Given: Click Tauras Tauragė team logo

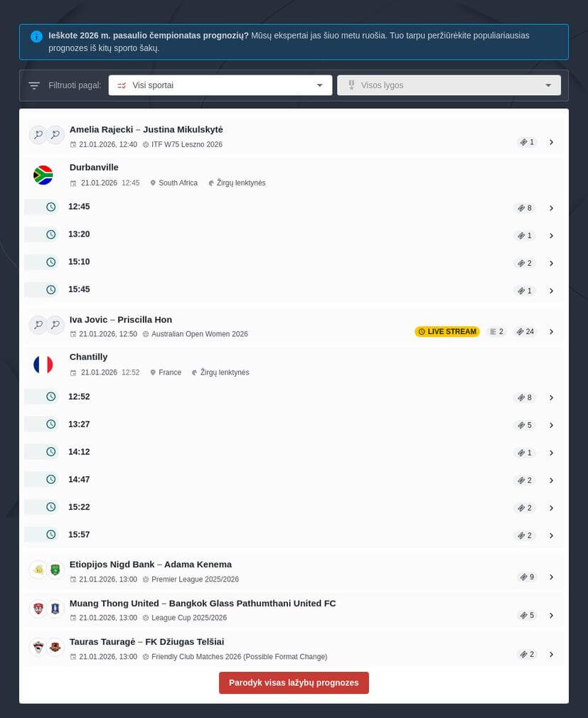Looking at the screenshot, I should pos(38,647).
